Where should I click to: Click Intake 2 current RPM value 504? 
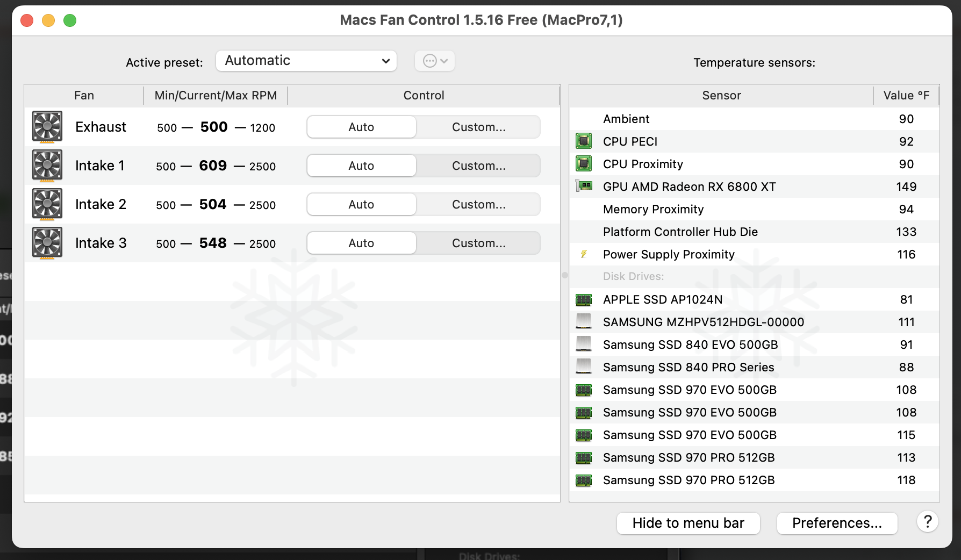click(x=213, y=204)
